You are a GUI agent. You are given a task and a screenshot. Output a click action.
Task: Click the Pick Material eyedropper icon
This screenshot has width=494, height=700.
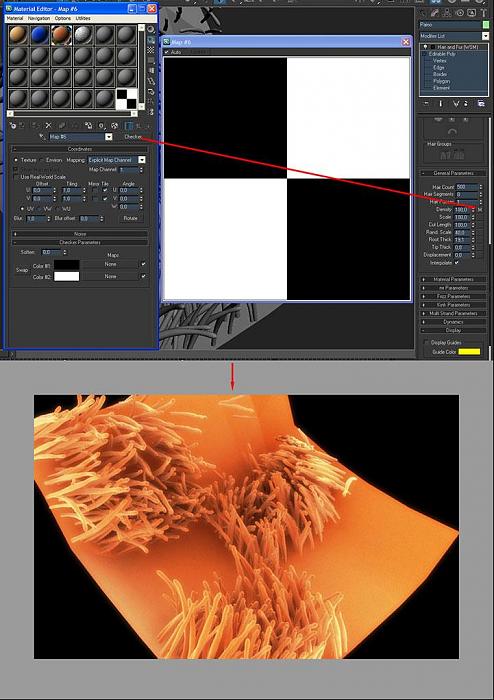(43, 137)
